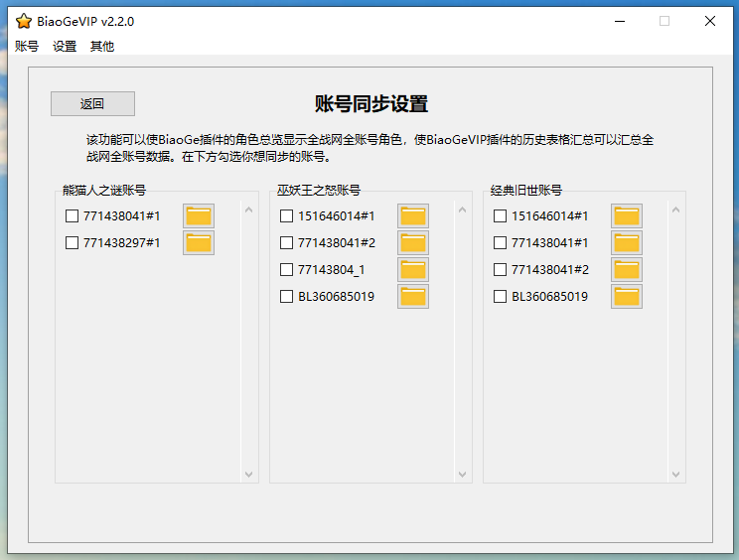Open the 设置 menu

tap(65, 46)
